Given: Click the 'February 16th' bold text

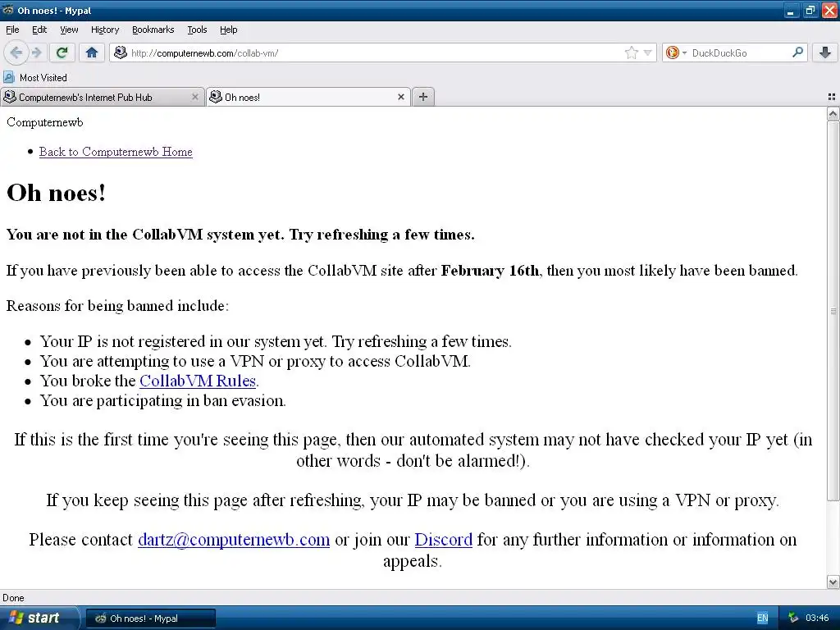Looking at the screenshot, I should click(490, 271).
